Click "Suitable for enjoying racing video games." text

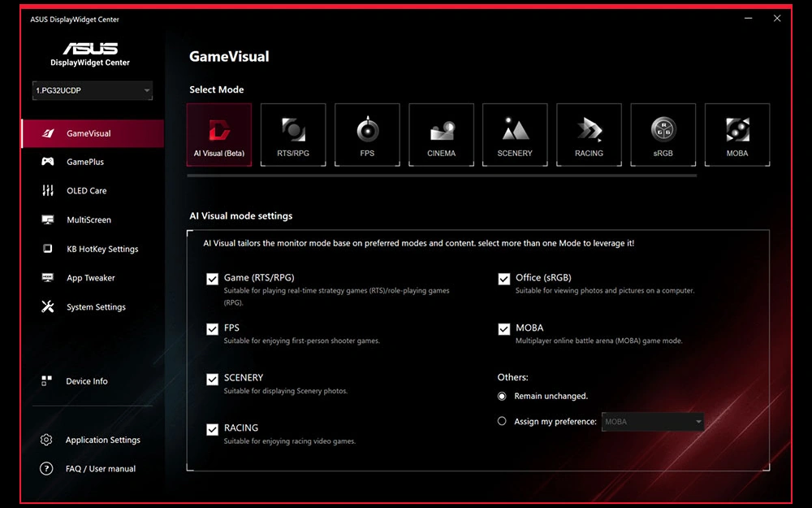point(290,441)
